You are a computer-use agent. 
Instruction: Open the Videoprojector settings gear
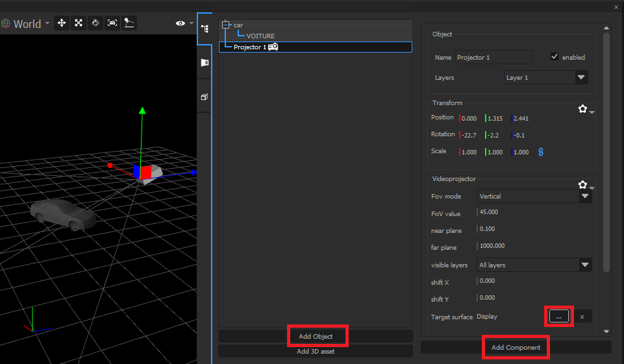[x=583, y=185]
